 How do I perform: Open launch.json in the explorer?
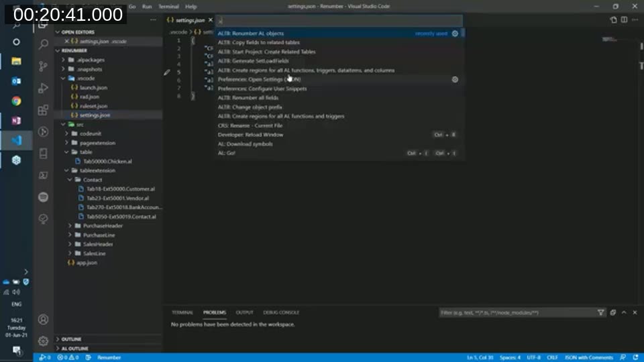93,88
